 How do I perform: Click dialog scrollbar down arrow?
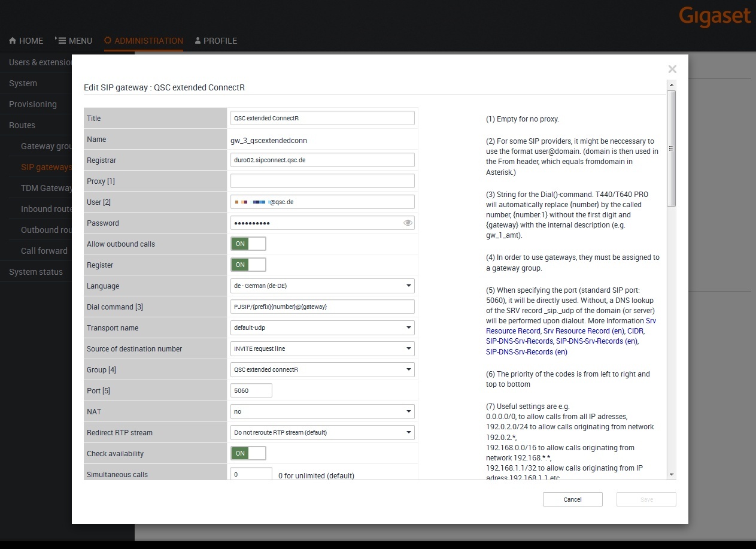coord(672,474)
